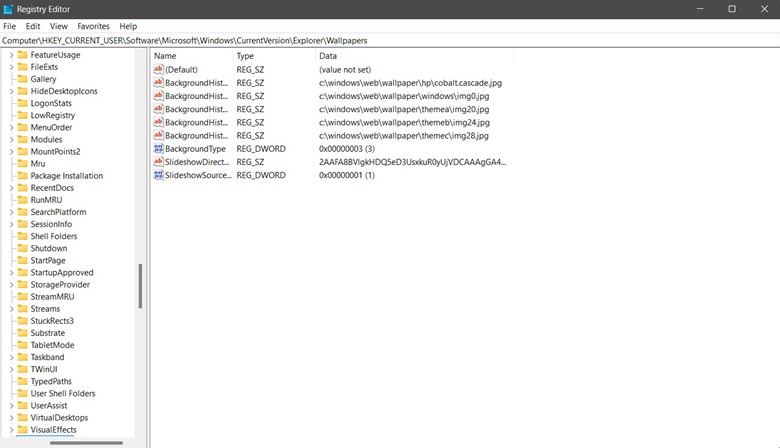Select the SlideshowSource value name

(x=198, y=175)
